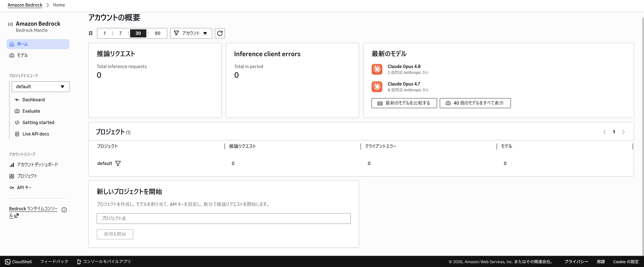Screen dimensions: 644x267
Task: Open プライバシー footer link
Action: point(576,261)
